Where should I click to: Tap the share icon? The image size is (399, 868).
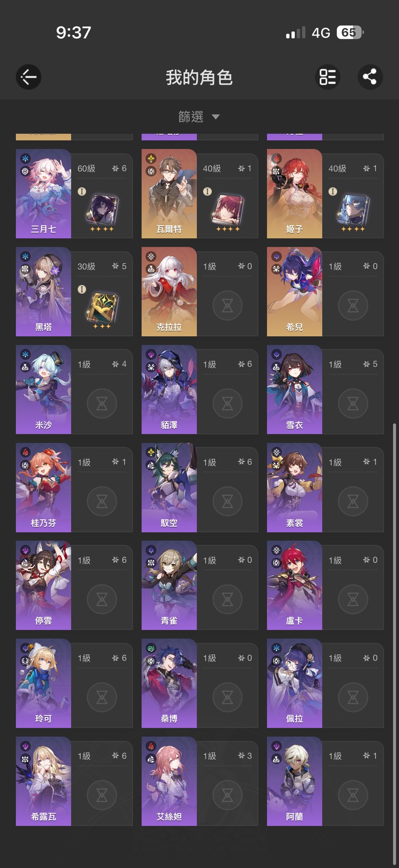coord(370,77)
